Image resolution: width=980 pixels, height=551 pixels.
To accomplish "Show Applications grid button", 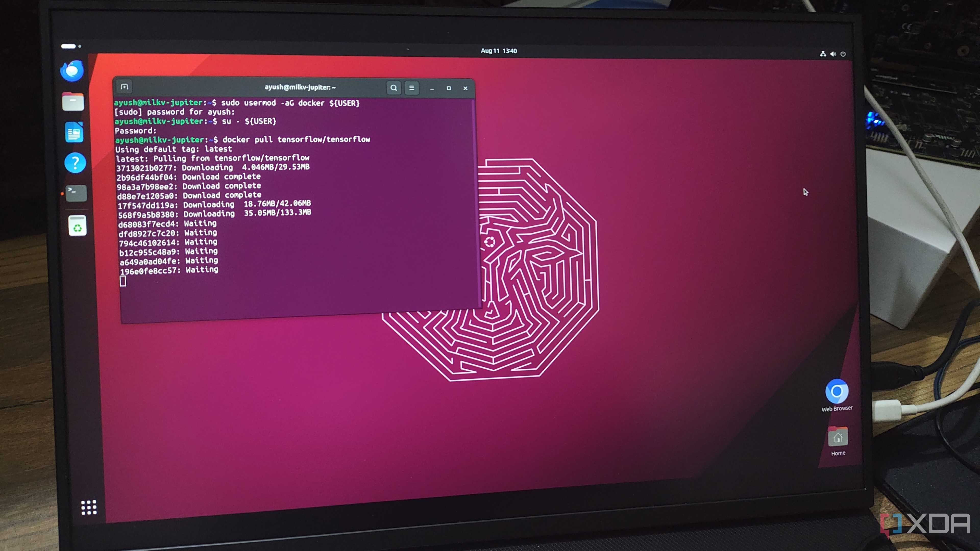I will [89, 507].
